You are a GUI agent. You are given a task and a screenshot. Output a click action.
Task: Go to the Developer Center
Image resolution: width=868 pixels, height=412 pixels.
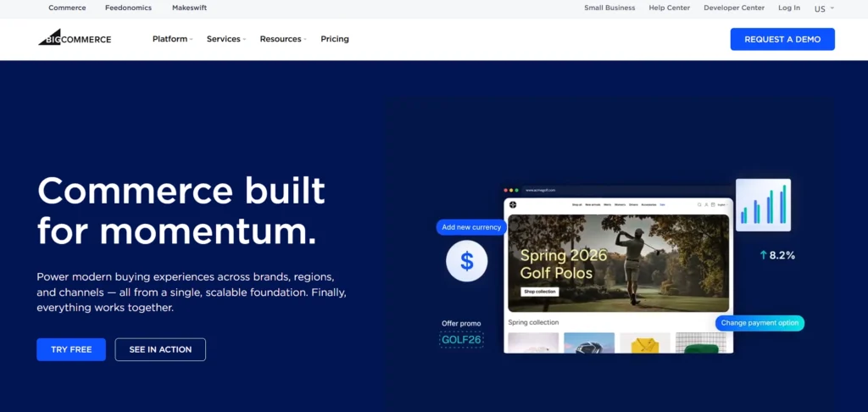coord(734,8)
